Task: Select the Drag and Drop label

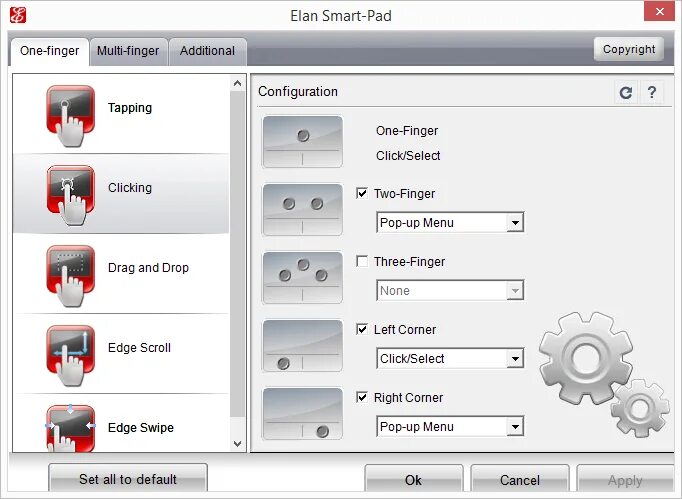Action: point(148,268)
